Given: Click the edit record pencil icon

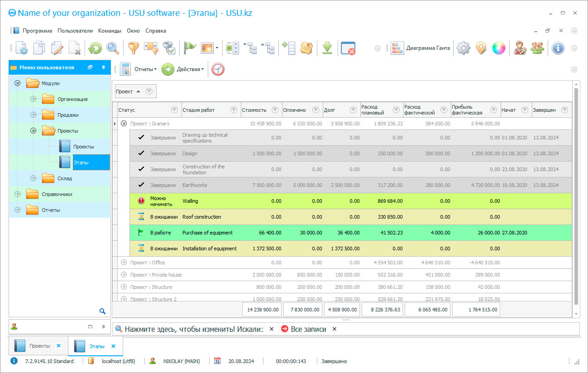Looking at the screenshot, I should [57, 48].
